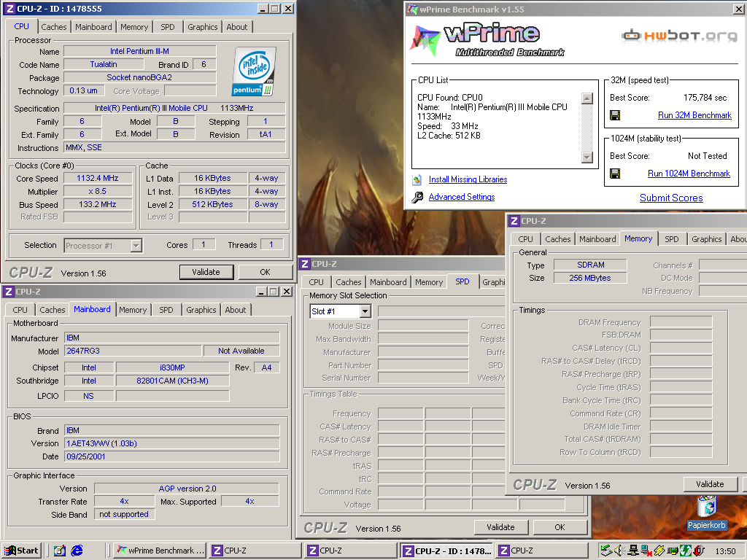This screenshot has height=560, width=747.
Task: Click the Intel Pentium III logo in CPU-Z
Action: pos(254,71)
